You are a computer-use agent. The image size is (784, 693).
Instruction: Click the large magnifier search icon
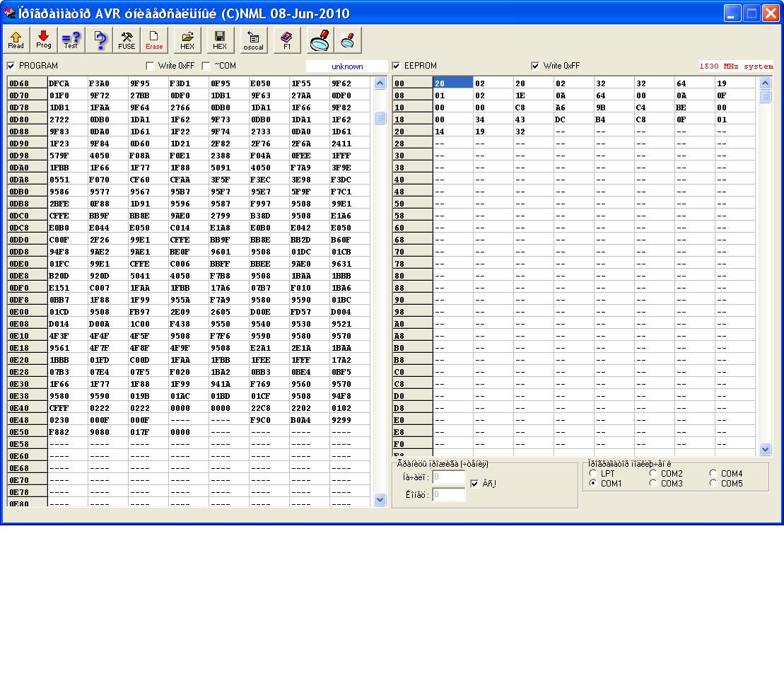(x=320, y=40)
